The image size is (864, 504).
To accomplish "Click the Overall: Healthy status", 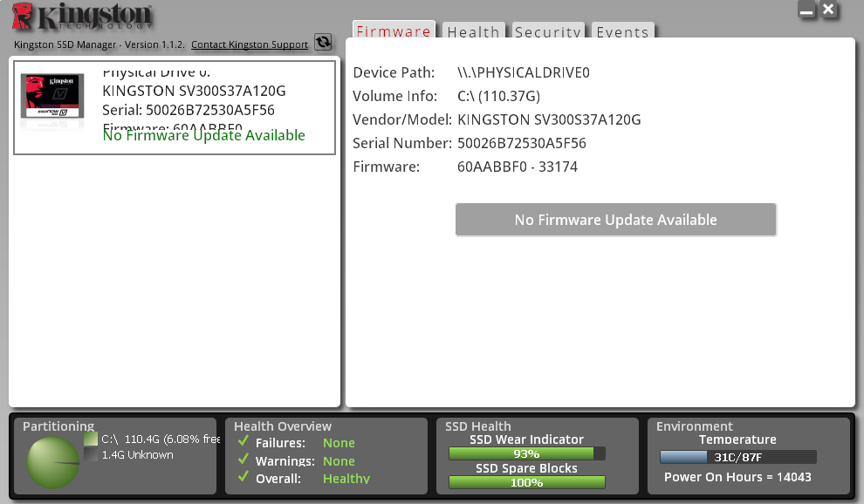I will [x=313, y=479].
